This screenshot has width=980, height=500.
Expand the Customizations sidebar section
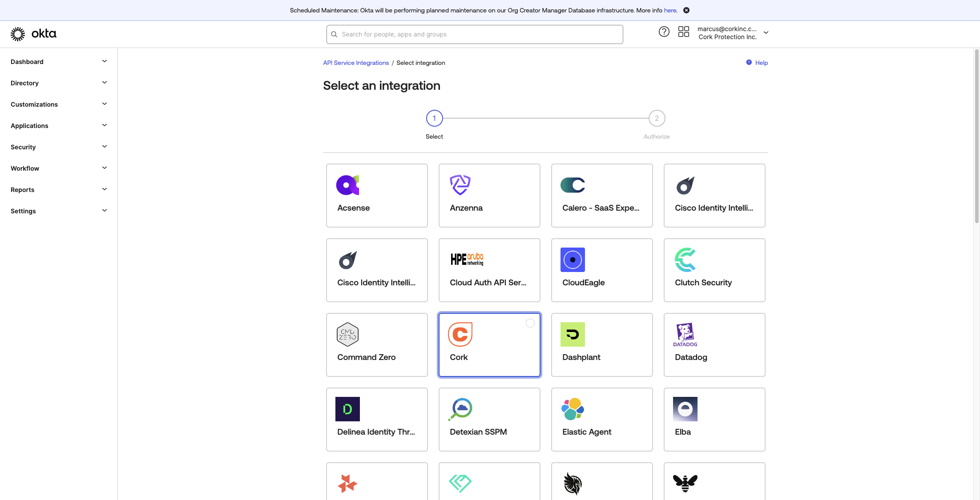59,104
